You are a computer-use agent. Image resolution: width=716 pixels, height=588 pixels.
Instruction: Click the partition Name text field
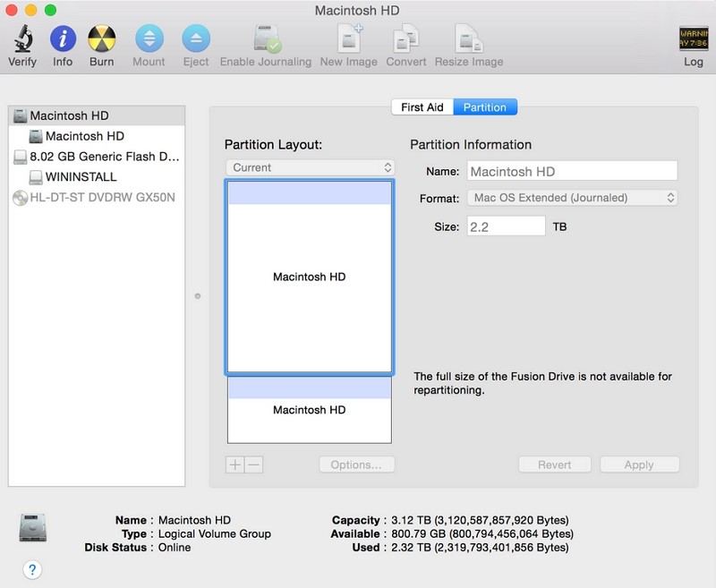tap(572, 172)
